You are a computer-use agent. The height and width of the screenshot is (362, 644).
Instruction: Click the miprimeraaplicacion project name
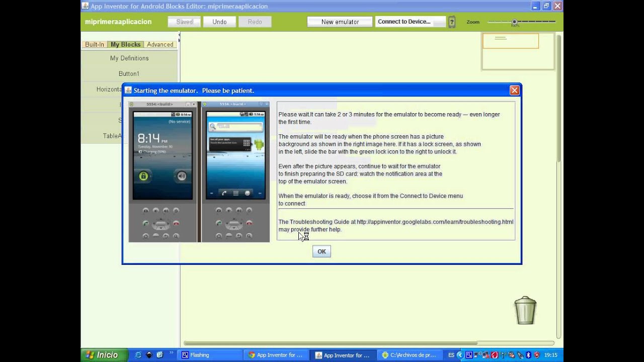(118, 22)
